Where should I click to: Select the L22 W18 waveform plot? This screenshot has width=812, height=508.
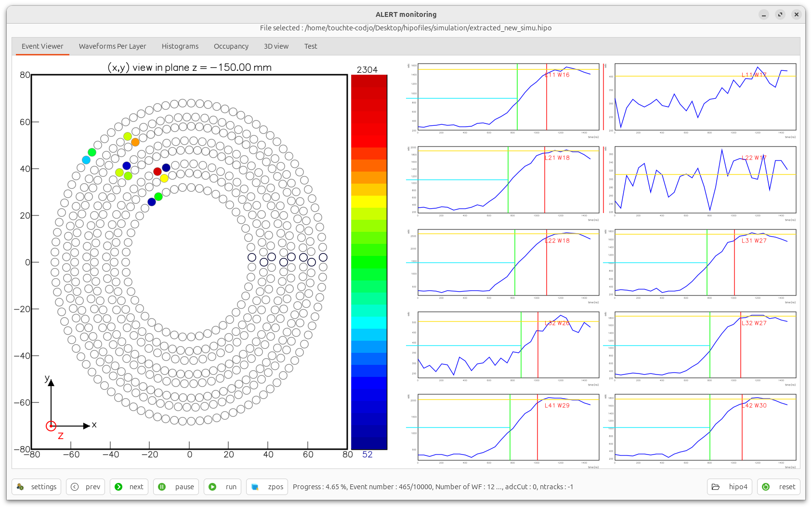coord(509,262)
